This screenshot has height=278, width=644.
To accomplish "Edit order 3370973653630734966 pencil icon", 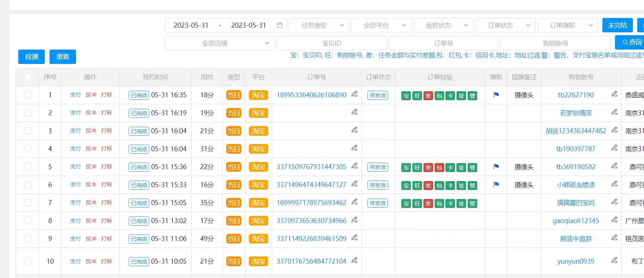I will coord(355,220).
